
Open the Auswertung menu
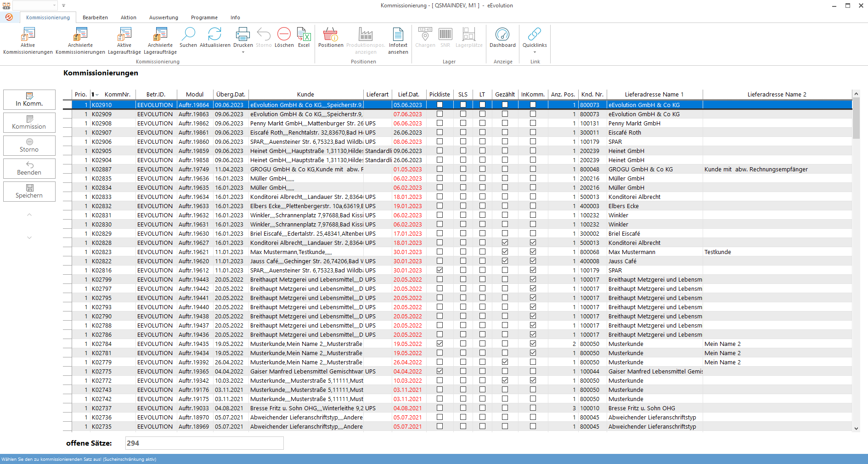tap(163, 17)
